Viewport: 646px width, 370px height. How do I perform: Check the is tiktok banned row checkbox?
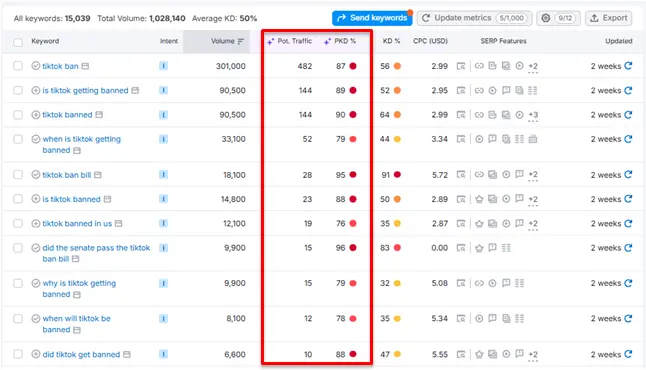(18, 199)
